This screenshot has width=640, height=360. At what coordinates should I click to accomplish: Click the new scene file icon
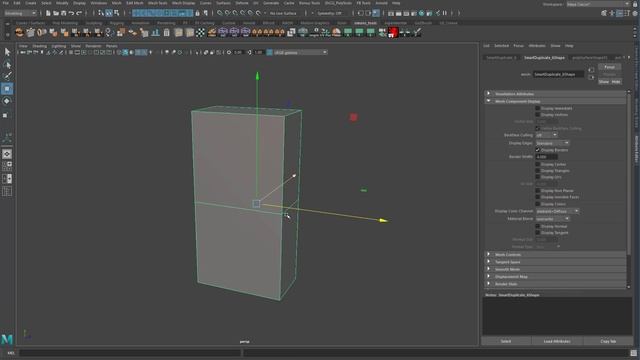pyautogui.click(x=48, y=13)
